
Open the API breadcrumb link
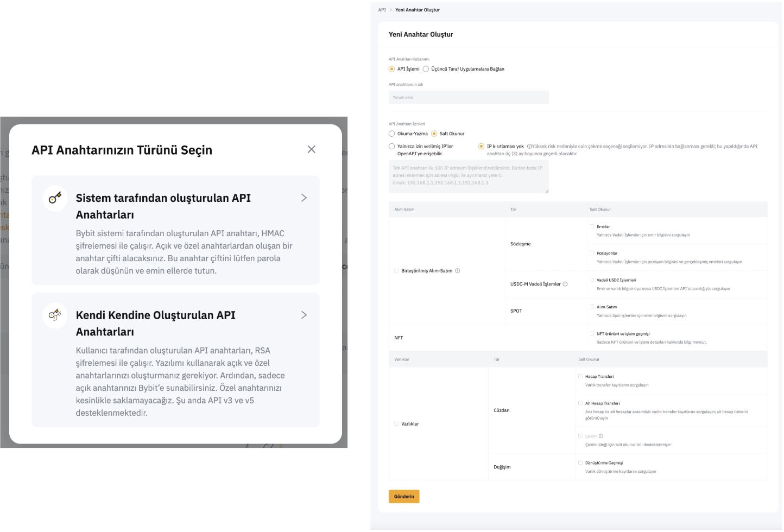382,10
